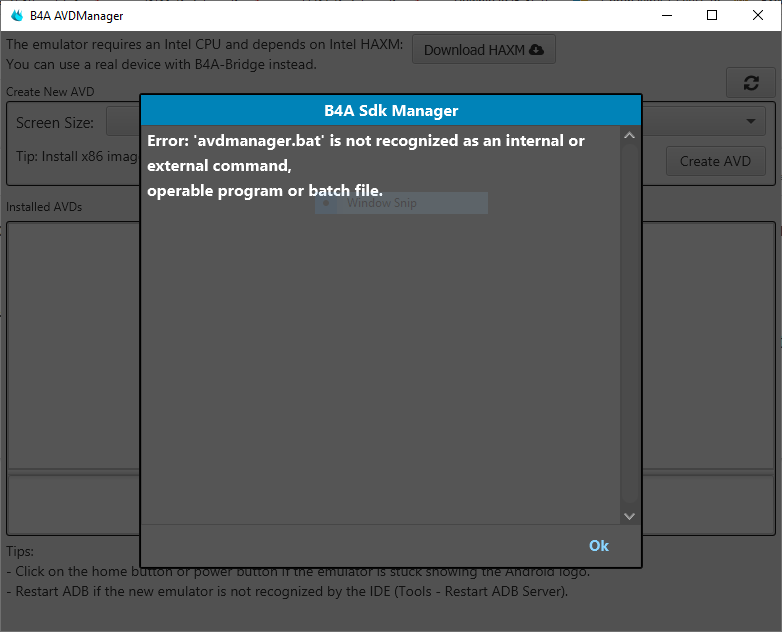Click the Screen Size label
Screen dimensions: 782x632
pyautogui.click(x=55, y=123)
